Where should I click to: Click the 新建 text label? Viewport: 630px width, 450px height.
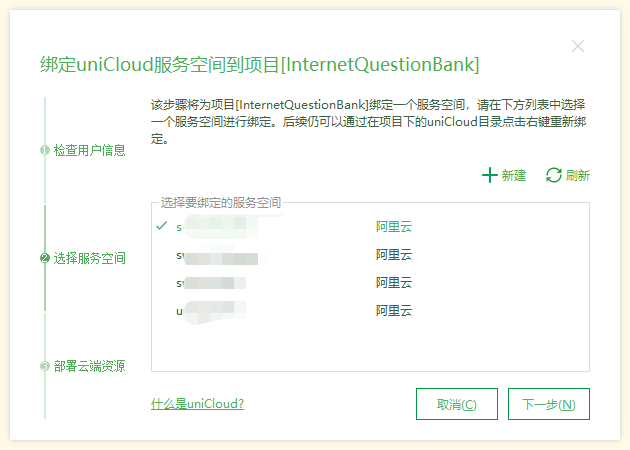514,175
